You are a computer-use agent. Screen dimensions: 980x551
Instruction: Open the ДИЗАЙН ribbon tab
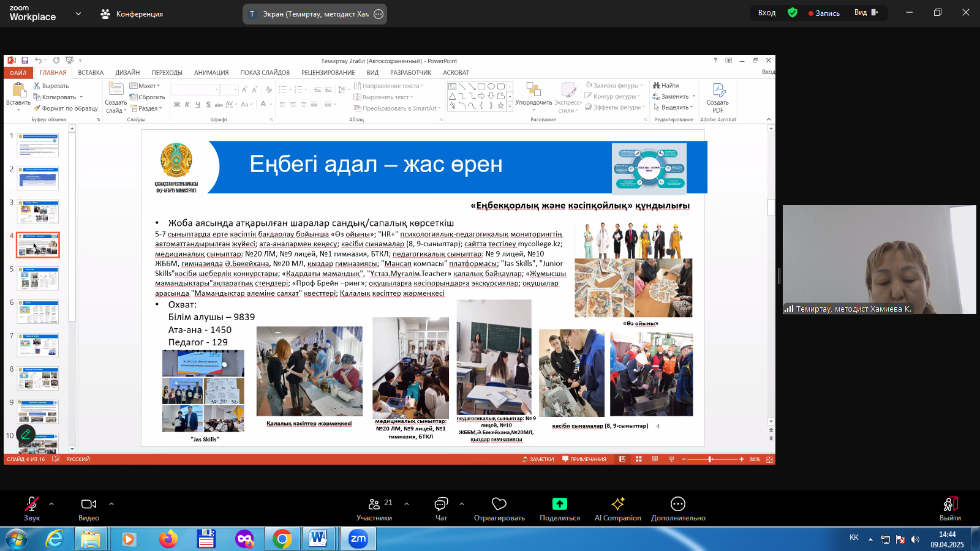click(x=127, y=73)
